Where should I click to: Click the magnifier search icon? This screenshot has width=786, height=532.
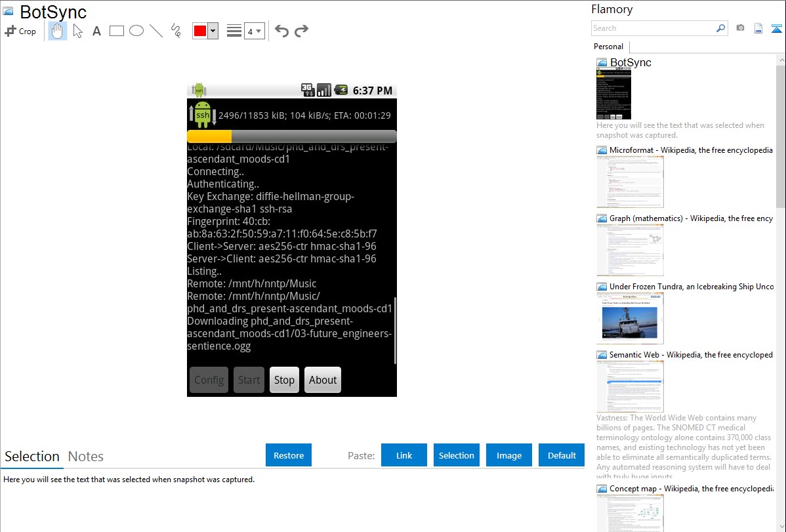point(720,28)
